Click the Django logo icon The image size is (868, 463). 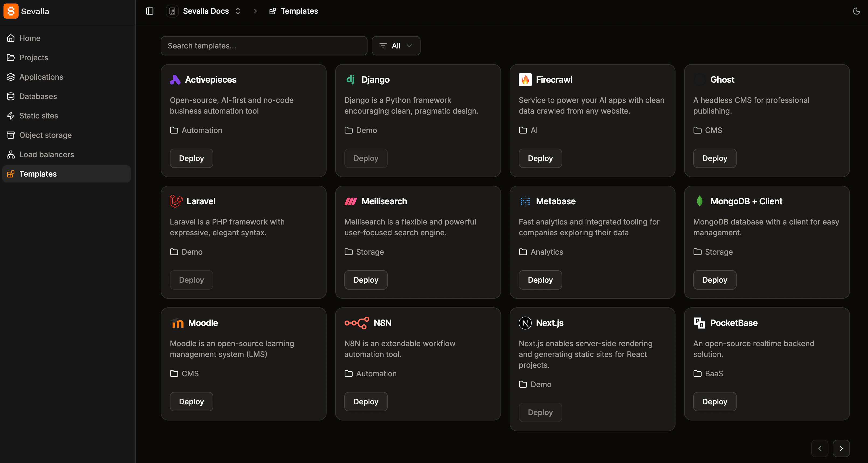(x=351, y=79)
